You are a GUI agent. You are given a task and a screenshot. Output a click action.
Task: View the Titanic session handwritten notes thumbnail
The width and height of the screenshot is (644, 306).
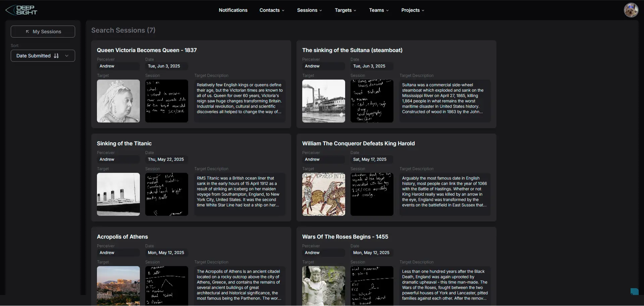167,194
